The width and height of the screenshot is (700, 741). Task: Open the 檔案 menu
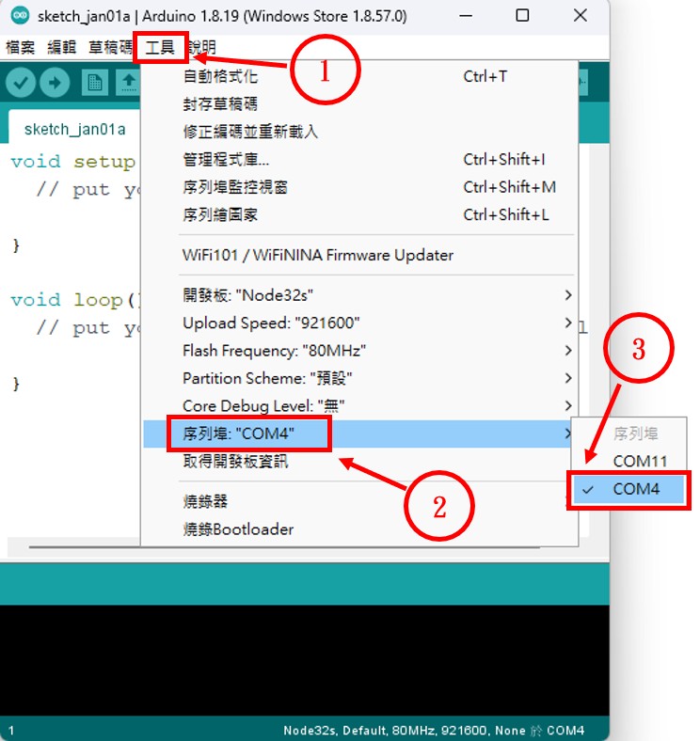[x=21, y=47]
